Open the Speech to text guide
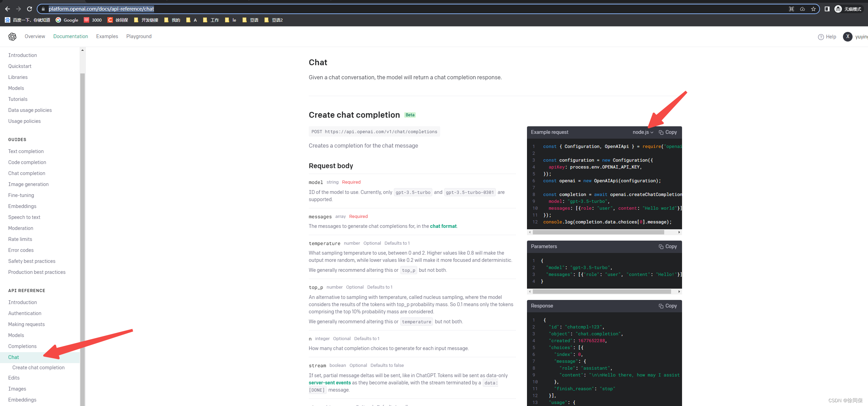This screenshot has height=406, width=868. (24, 217)
